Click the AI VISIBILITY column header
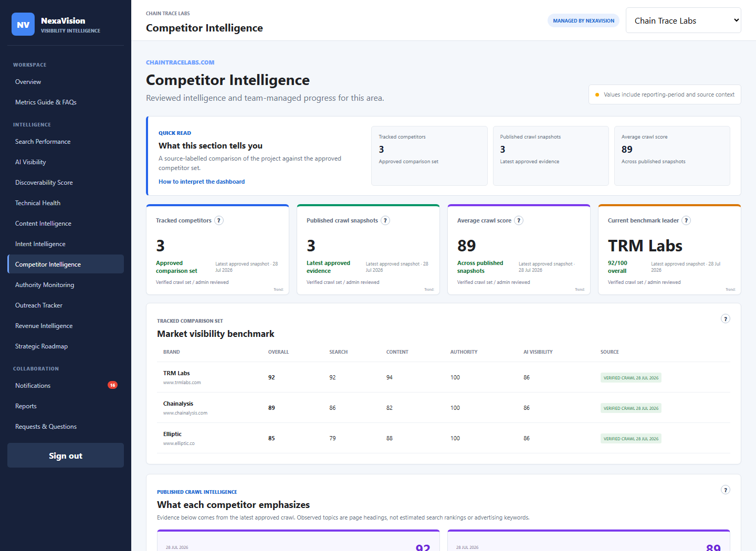Screen dimensions: 756x551 pos(538,352)
